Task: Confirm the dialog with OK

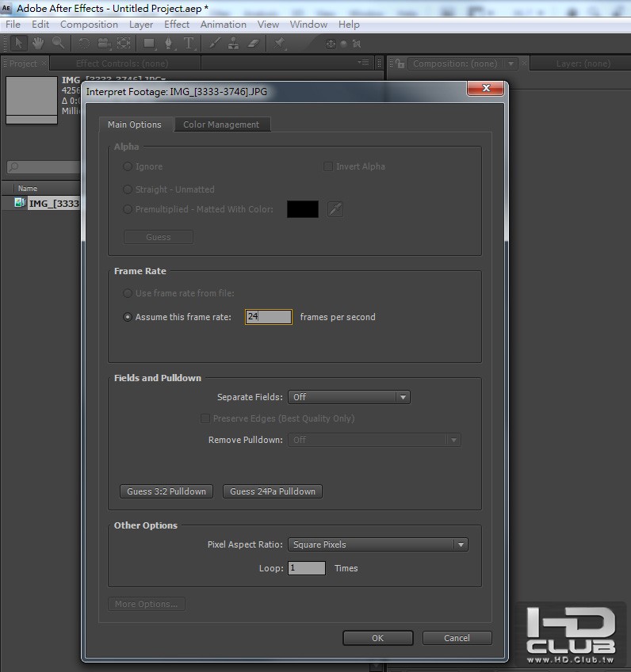Action: click(x=377, y=638)
